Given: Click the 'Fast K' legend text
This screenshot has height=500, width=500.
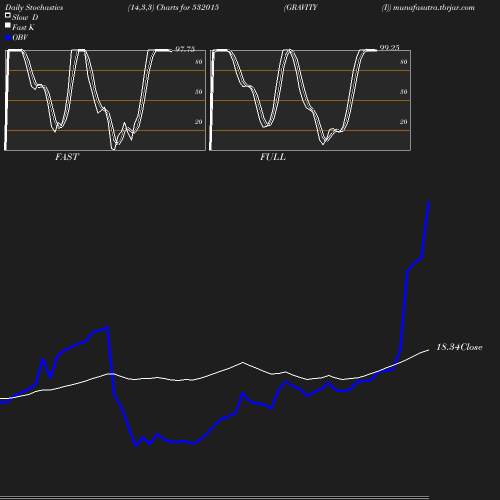Looking at the screenshot, I should coord(23,27).
